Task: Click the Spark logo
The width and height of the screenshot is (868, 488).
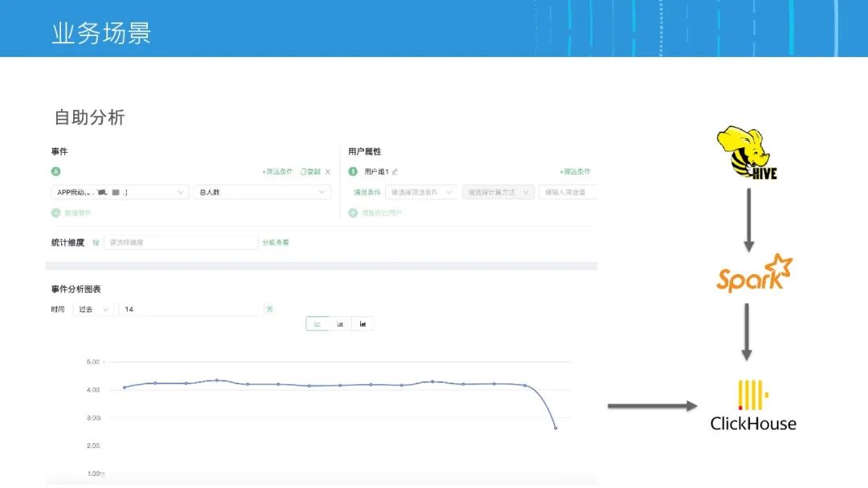Action: (754, 273)
